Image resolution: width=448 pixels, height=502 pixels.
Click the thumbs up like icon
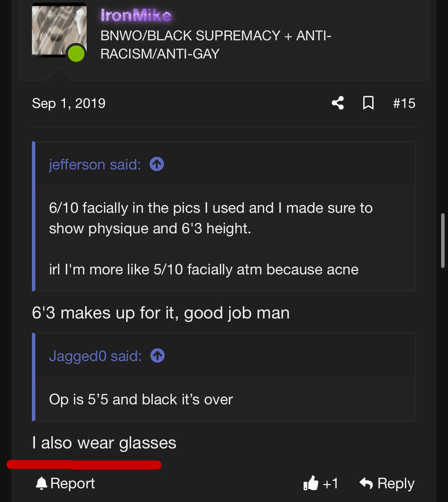pyautogui.click(x=311, y=483)
